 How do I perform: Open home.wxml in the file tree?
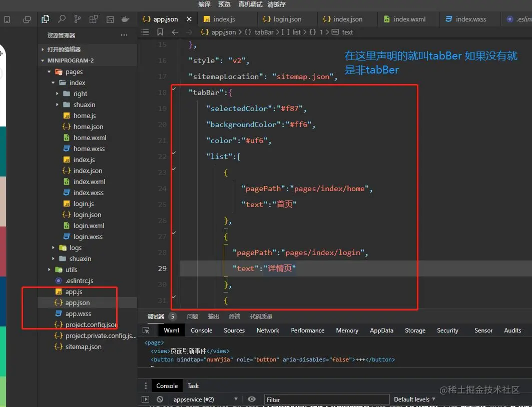click(90, 137)
